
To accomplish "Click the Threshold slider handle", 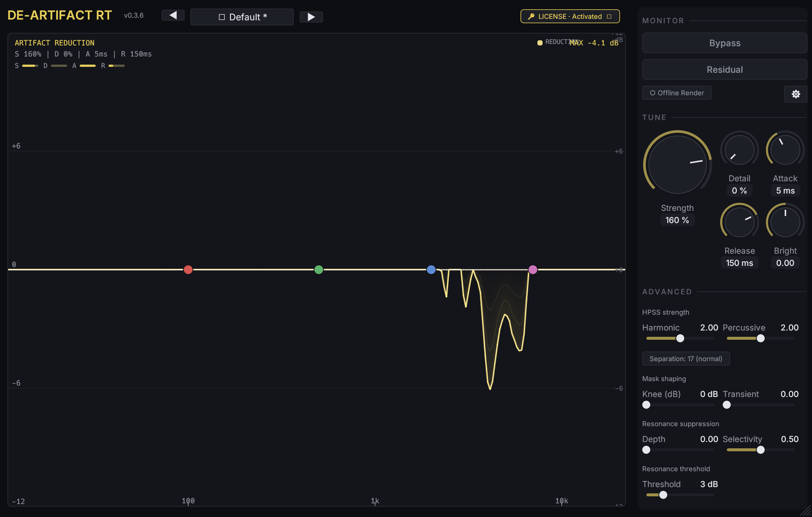I will pos(663,495).
